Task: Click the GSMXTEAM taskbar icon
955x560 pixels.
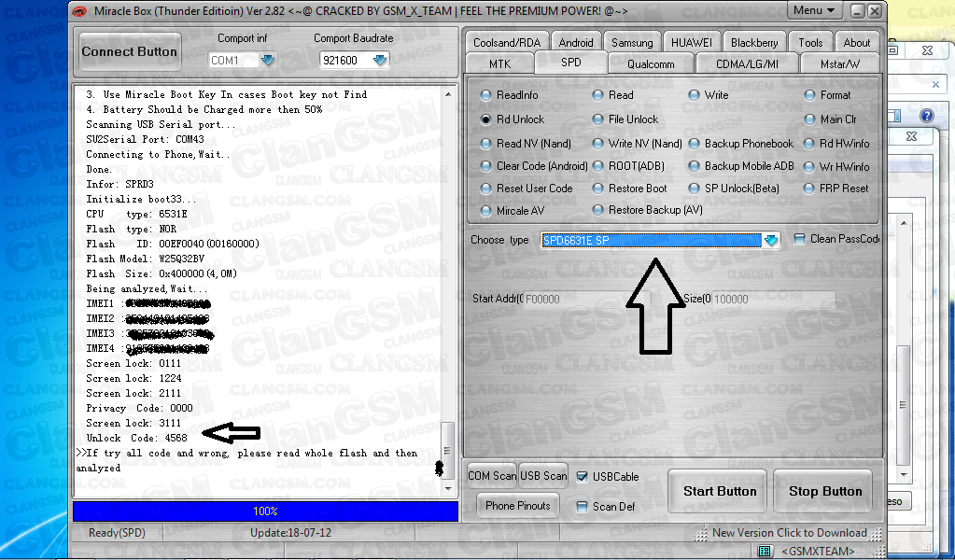Action: point(763,551)
